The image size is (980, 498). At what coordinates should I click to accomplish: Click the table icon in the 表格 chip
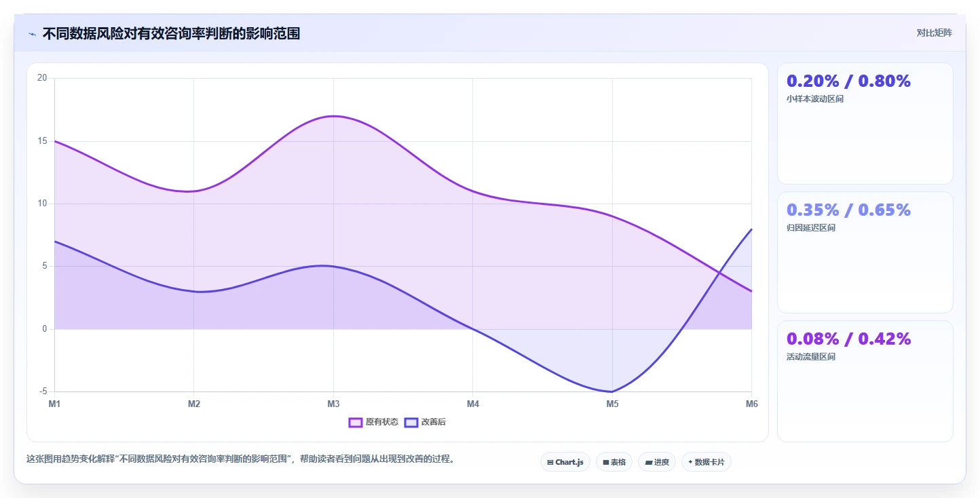[605, 463]
